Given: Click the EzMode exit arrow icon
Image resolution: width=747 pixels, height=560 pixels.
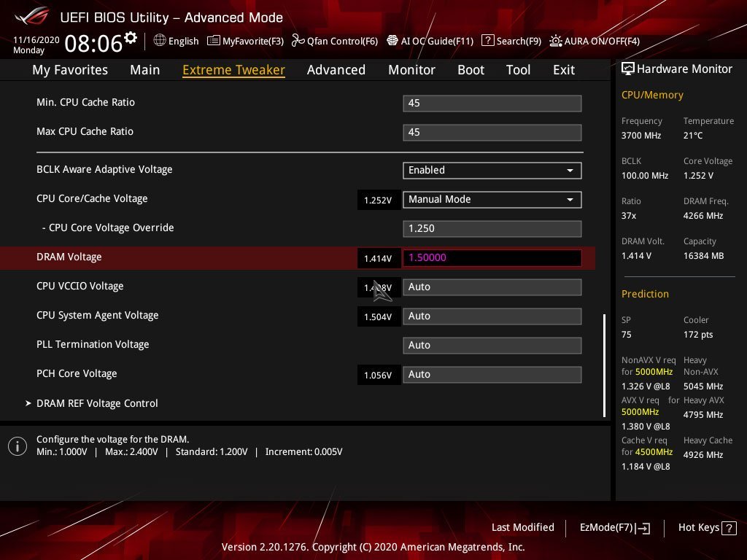Looking at the screenshot, I should click(643, 528).
